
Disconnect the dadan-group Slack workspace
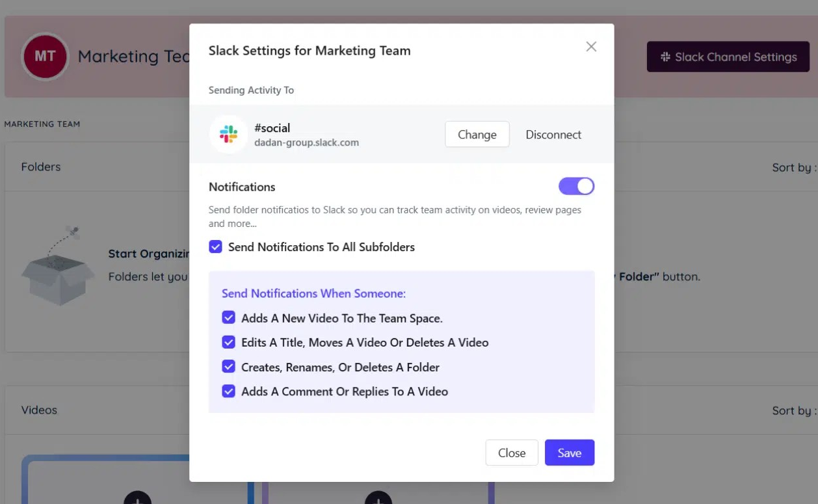pos(553,134)
